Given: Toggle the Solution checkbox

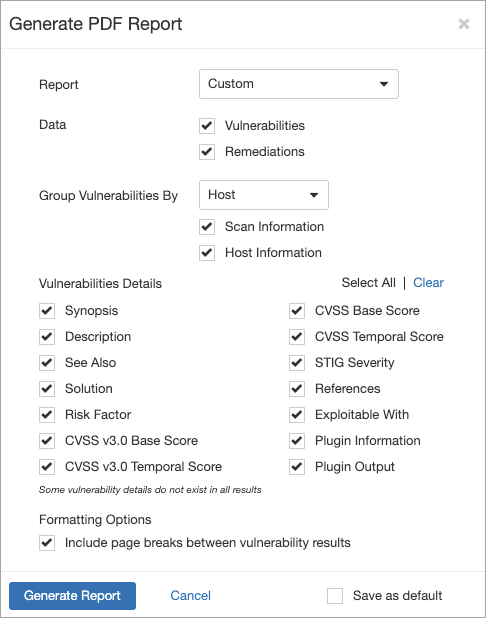Looking at the screenshot, I should [x=47, y=389].
